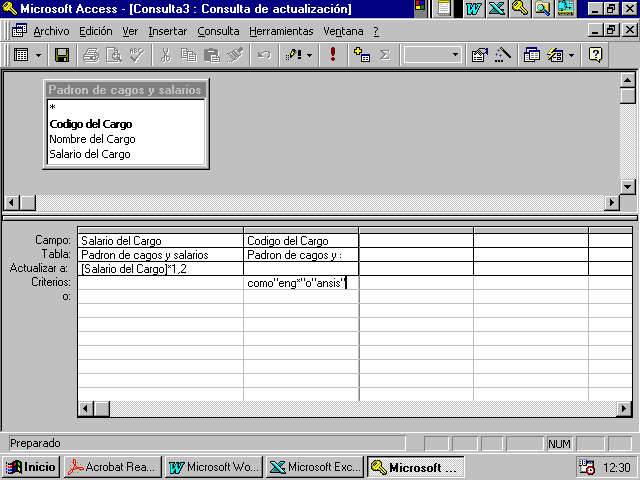The height and width of the screenshot is (480, 640).
Task: Click Tabla cell Padron de cagos y salarios
Action: point(160,255)
